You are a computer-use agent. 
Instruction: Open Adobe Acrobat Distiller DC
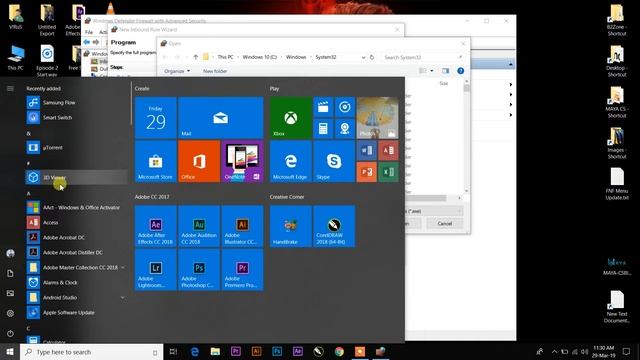click(x=76, y=253)
